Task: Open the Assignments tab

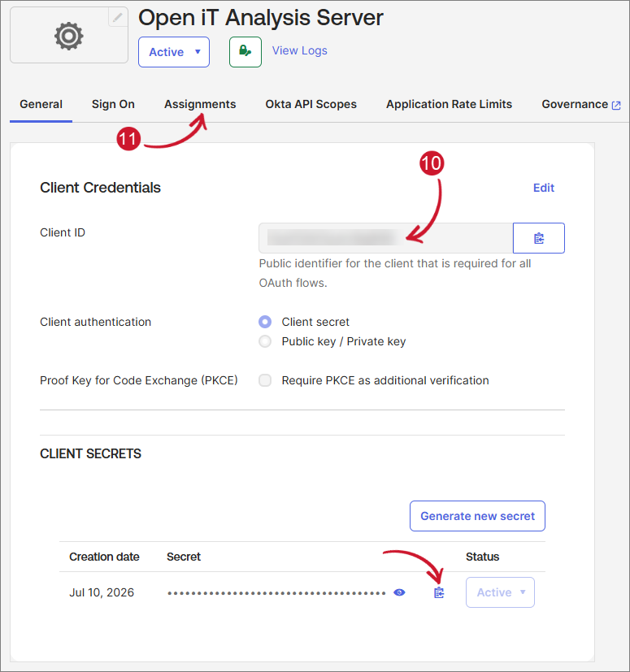Action: coord(200,104)
